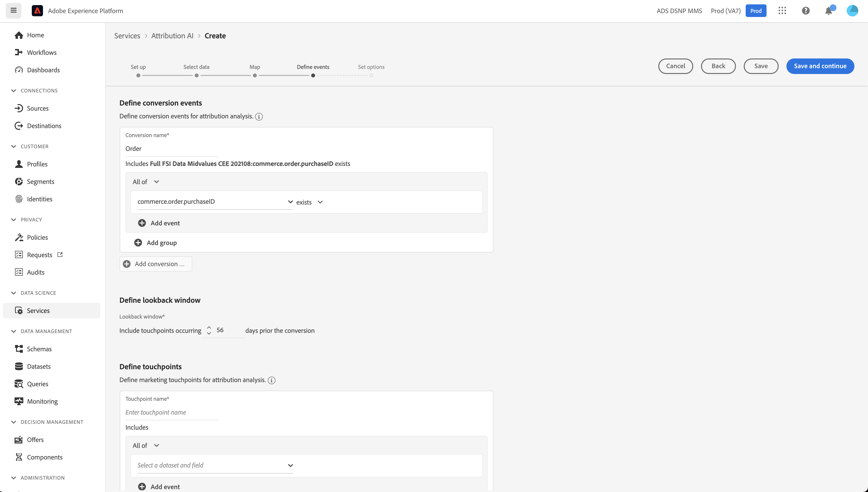This screenshot has width=868, height=492.
Task: Click the Touchpoint name input field
Action: click(x=172, y=412)
